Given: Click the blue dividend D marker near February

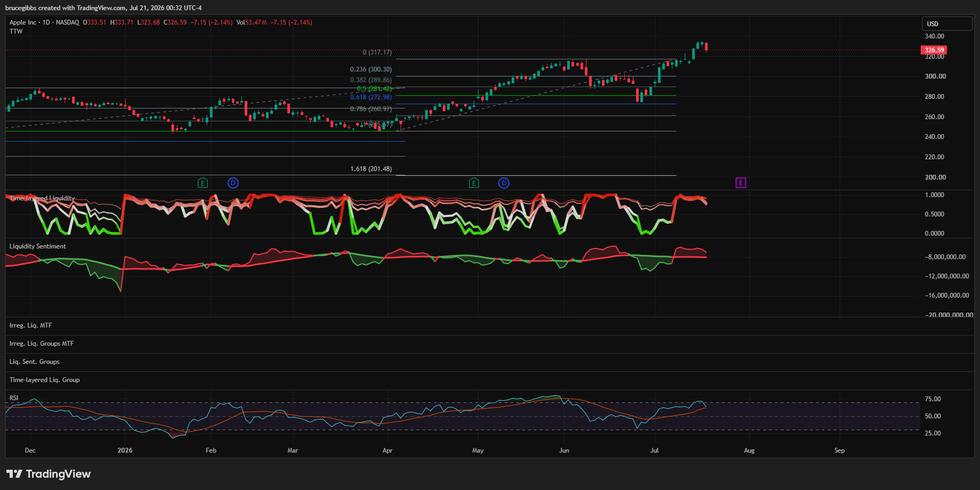Looking at the screenshot, I should click(x=233, y=183).
